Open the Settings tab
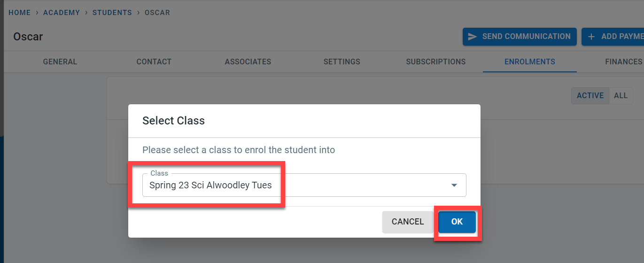Image resolution: width=644 pixels, height=263 pixels. pyautogui.click(x=342, y=62)
